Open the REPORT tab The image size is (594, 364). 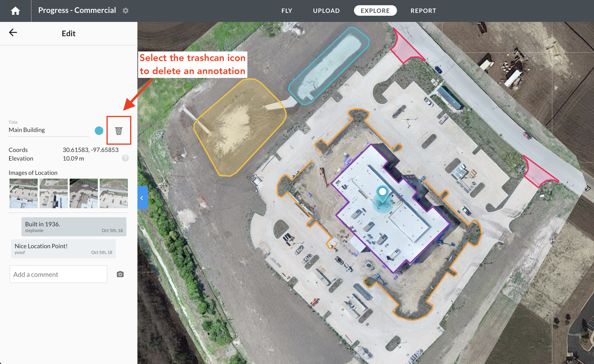click(423, 10)
